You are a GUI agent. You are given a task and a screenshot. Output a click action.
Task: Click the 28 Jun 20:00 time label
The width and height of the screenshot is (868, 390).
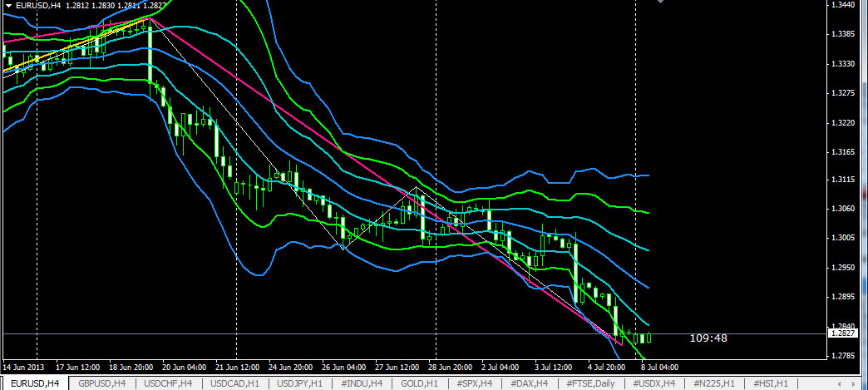click(x=450, y=368)
